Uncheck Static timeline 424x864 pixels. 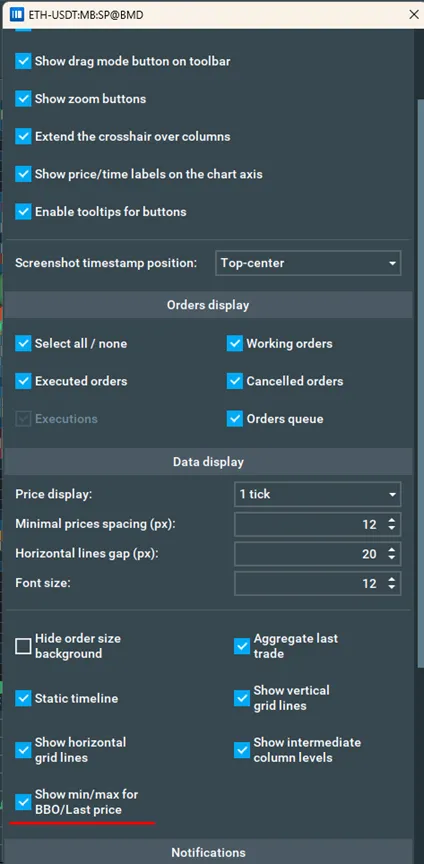23,698
